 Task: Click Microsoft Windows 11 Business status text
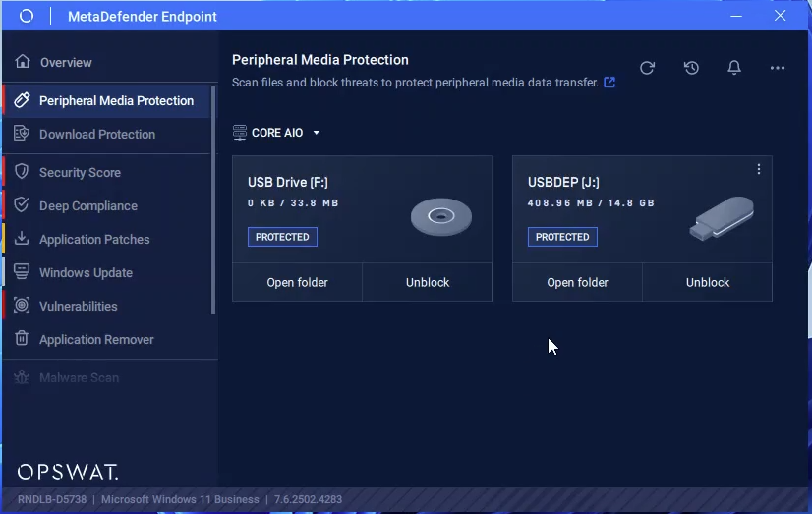pos(180,499)
